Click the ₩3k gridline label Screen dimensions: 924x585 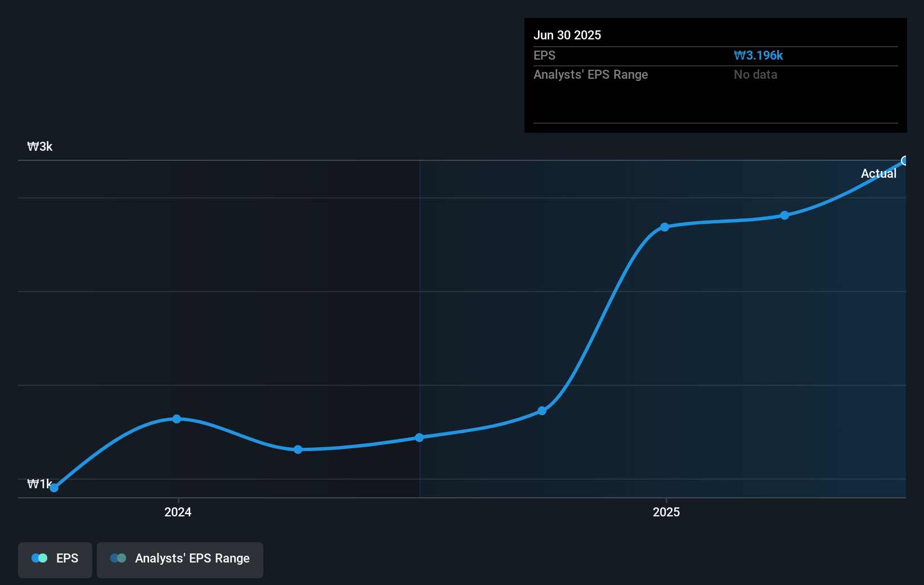(39, 147)
